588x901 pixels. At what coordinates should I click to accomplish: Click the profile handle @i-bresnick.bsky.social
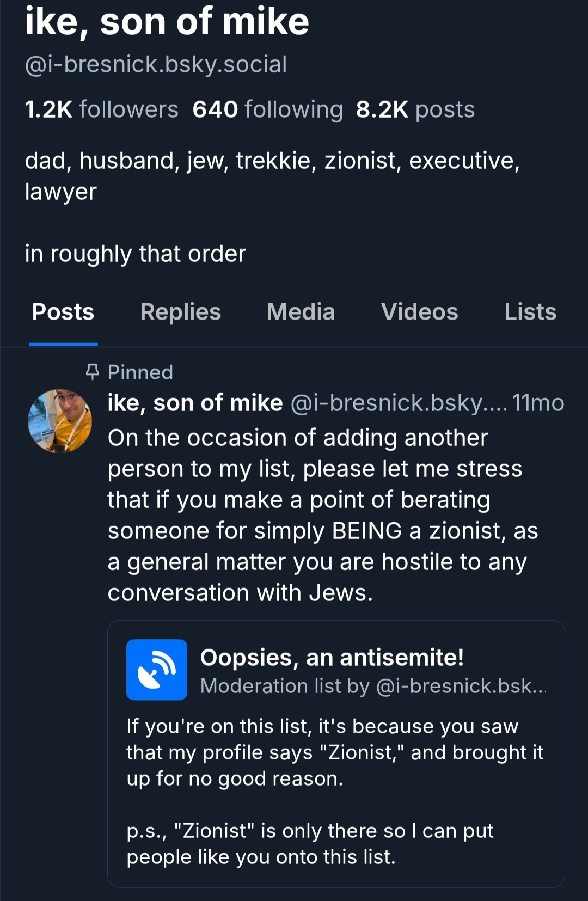point(156,64)
